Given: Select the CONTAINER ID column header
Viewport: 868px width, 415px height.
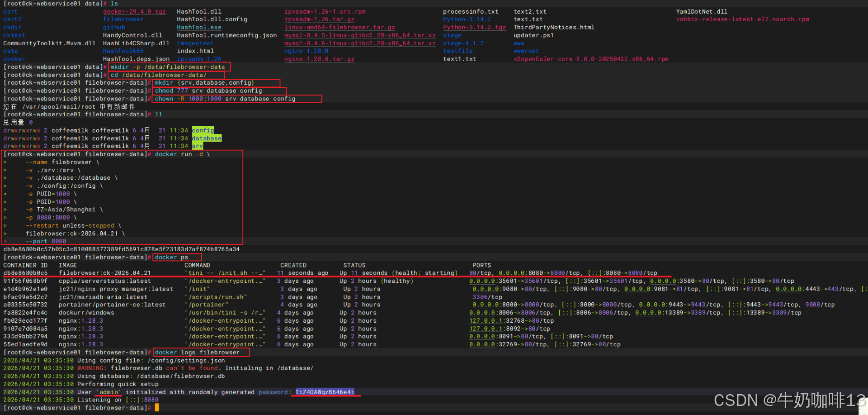Looking at the screenshot, I should point(25,265).
